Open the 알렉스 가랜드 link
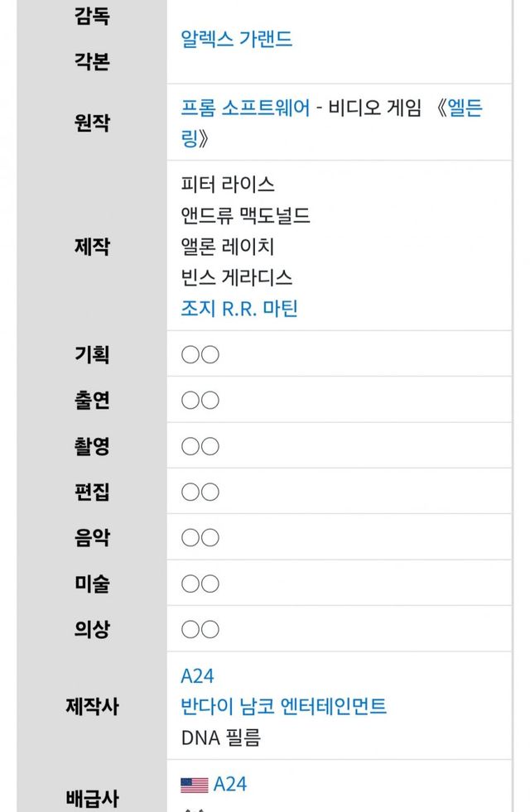Viewport: 530px width, 812px height. coord(237,39)
